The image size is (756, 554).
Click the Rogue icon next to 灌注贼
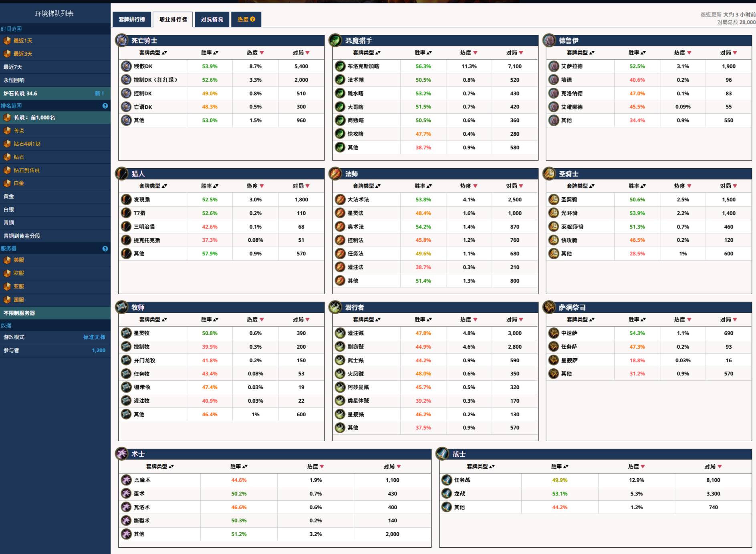tap(340, 333)
